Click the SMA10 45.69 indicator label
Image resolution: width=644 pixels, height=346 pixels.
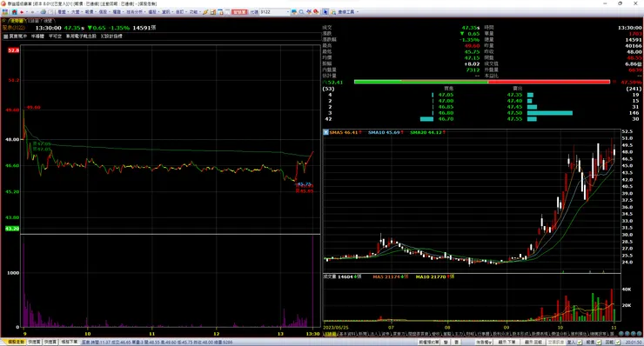[x=384, y=132]
